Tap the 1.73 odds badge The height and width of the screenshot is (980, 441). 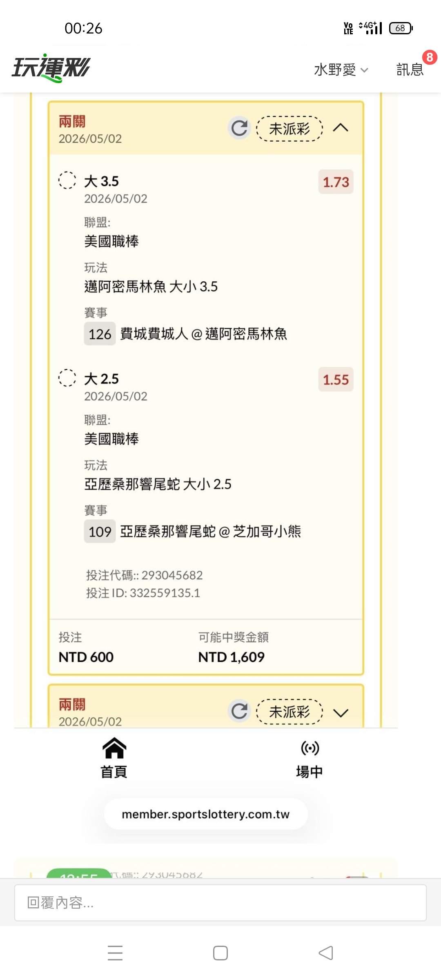tap(336, 182)
